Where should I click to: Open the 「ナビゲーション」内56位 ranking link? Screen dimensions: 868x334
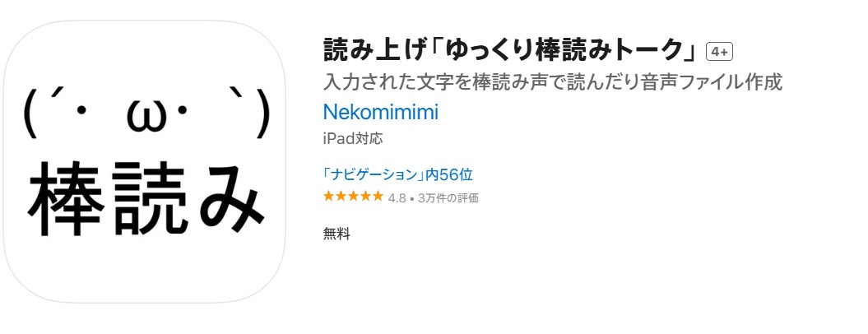398,175
